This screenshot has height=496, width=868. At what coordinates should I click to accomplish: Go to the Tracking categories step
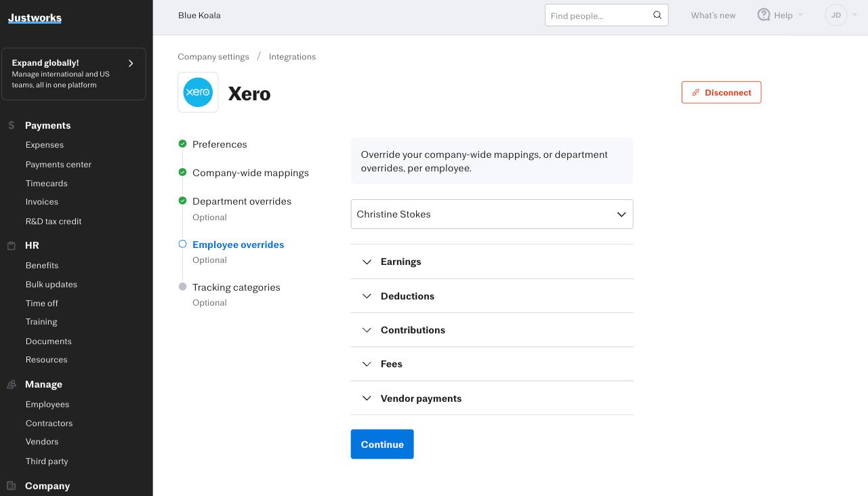pos(236,287)
